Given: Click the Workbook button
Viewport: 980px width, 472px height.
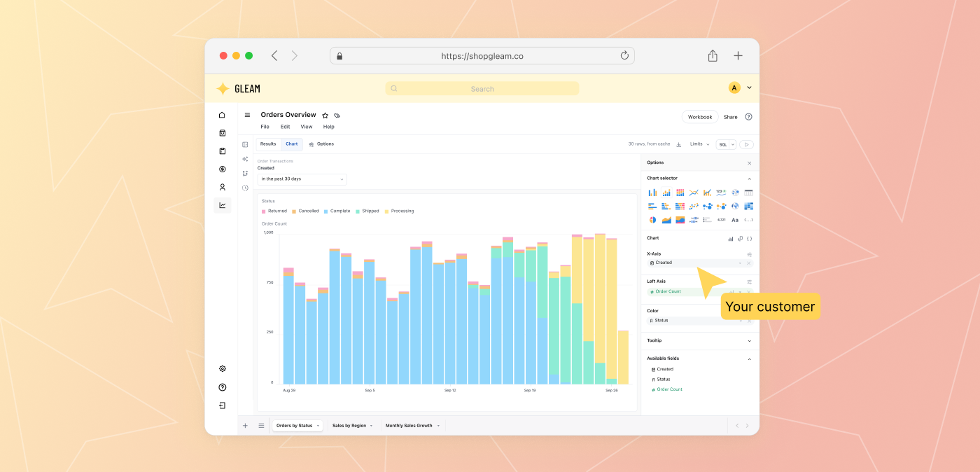Looking at the screenshot, I should coord(699,117).
